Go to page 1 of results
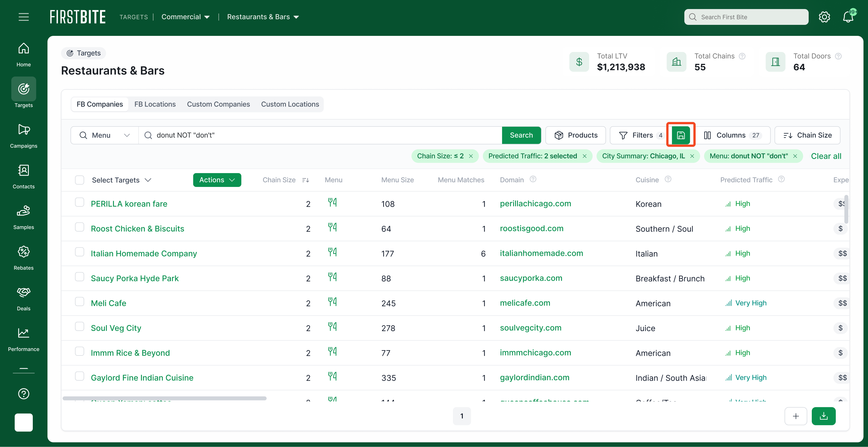The height and width of the screenshot is (447, 868). coord(462,416)
